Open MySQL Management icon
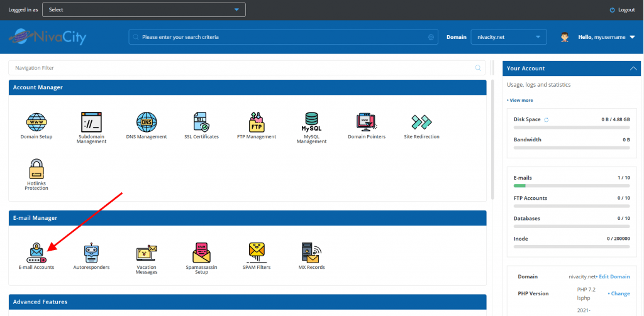This screenshot has height=316, width=644. 312,122
